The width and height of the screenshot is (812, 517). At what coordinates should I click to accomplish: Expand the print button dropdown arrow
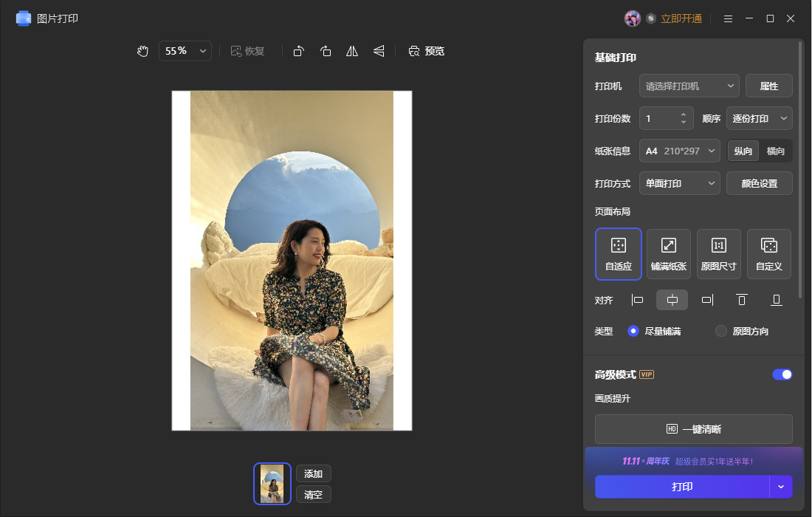781,487
